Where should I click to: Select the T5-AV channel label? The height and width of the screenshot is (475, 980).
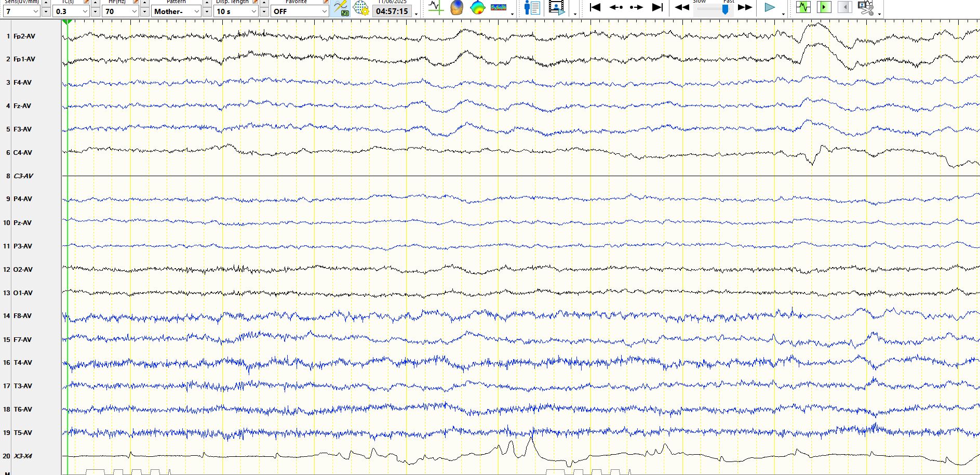23,433
